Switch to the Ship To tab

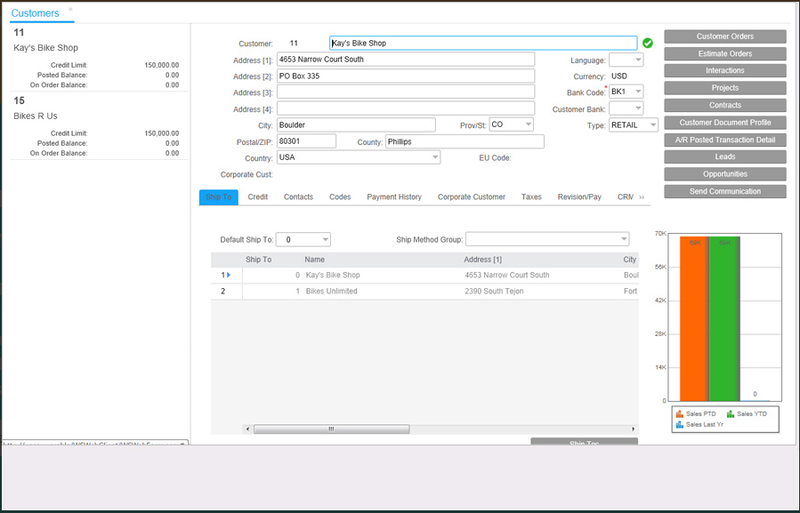[x=218, y=197]
